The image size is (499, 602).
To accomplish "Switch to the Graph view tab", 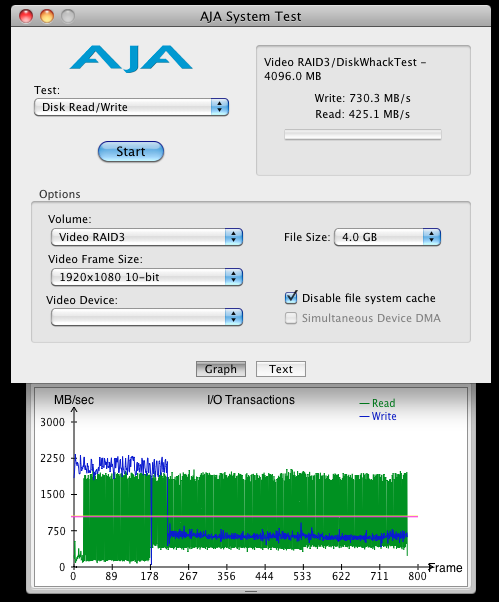I will [221, 369].
